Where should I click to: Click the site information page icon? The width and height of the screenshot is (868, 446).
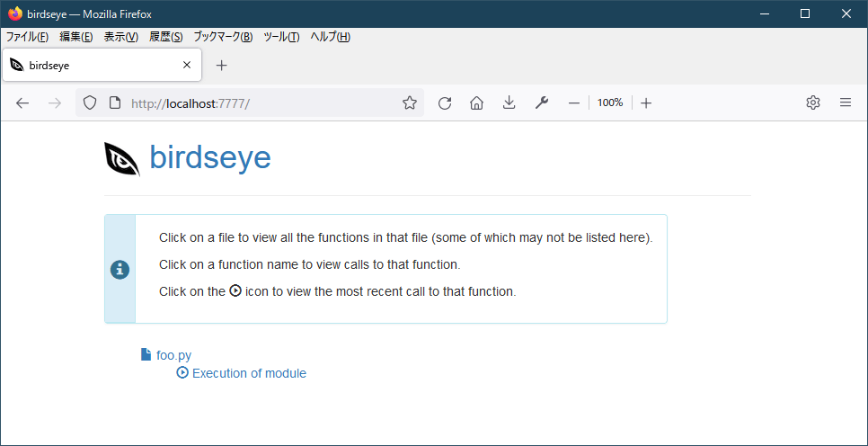[x=115, y=103]
